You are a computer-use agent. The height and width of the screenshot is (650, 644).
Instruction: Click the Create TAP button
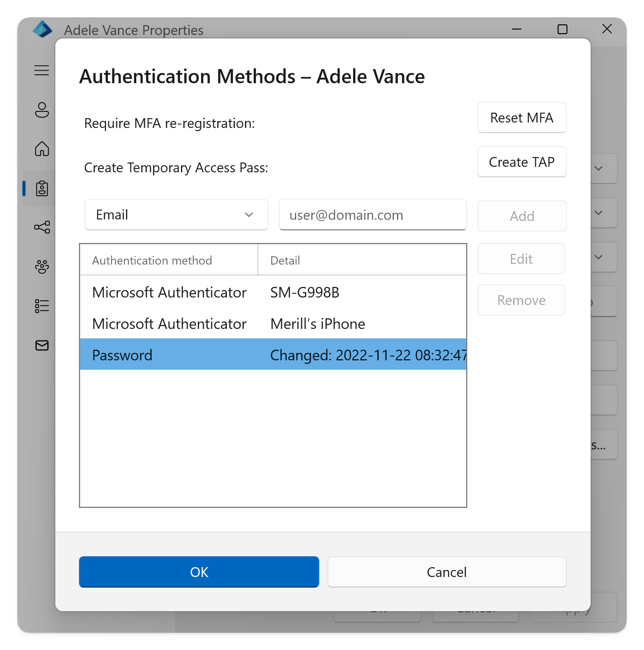521,162
